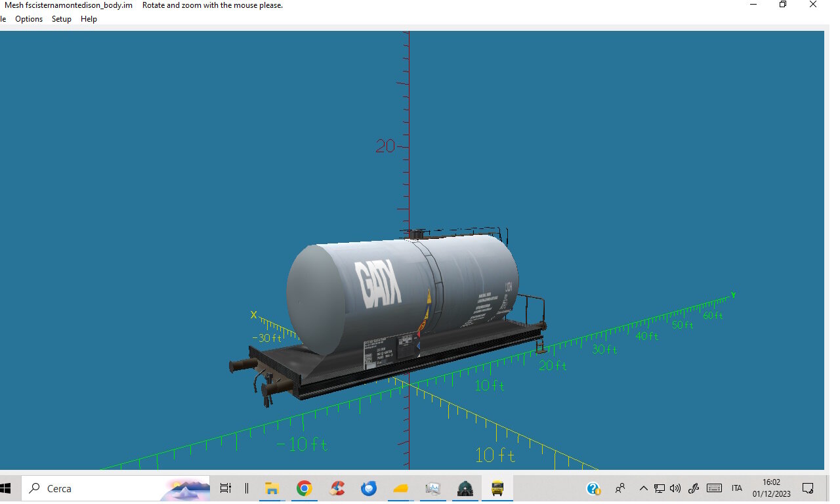The image size is (840, 504).
Task: Click the Cerca search box
Action: [x=115, y=488]
